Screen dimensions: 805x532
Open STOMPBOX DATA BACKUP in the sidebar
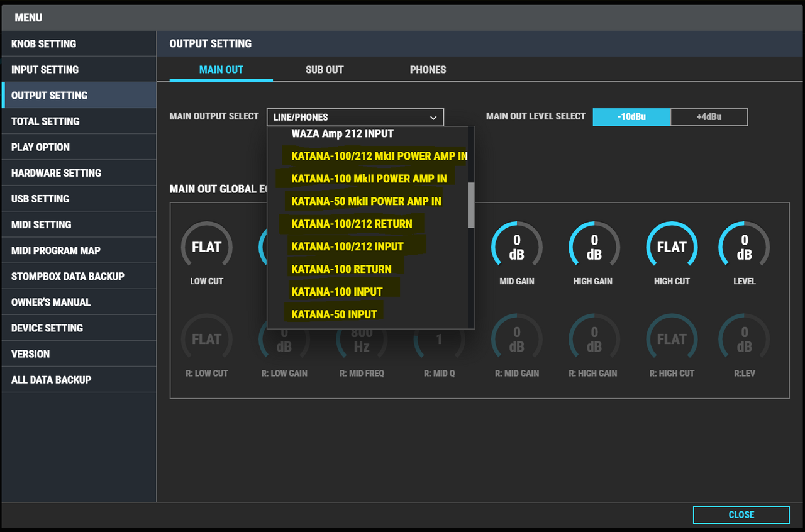click(x=79, y=275)
